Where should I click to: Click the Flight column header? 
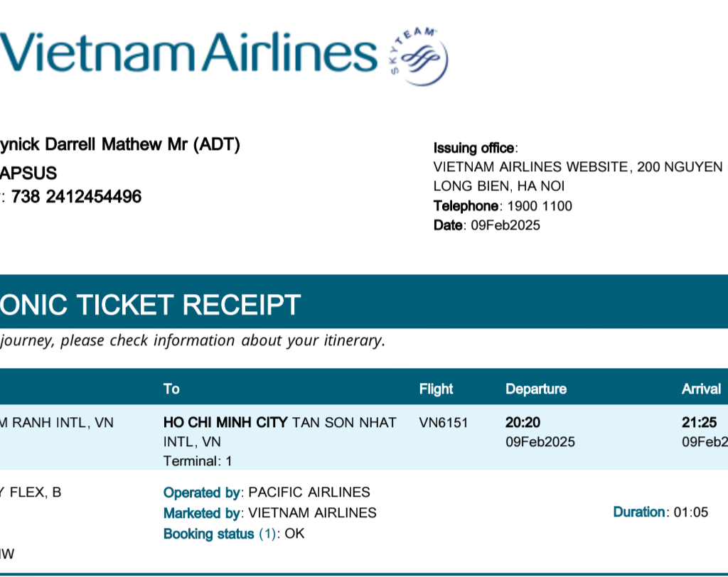[436, 389]
